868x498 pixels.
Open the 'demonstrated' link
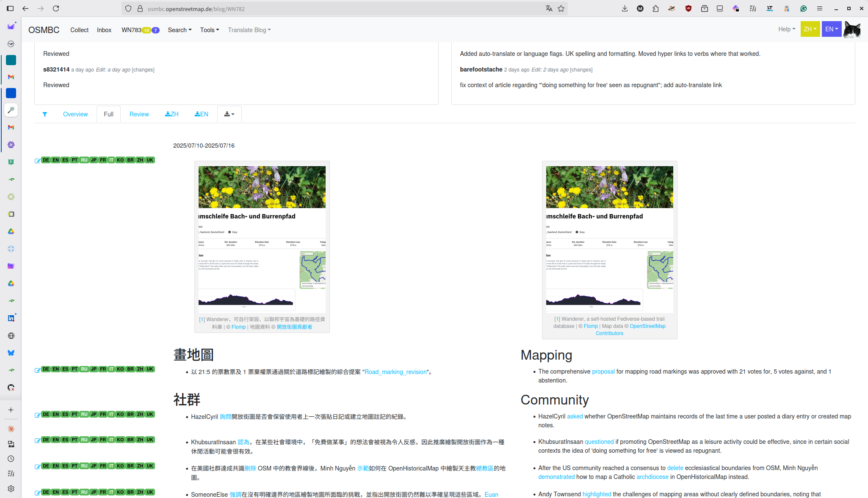click(556, 477)
